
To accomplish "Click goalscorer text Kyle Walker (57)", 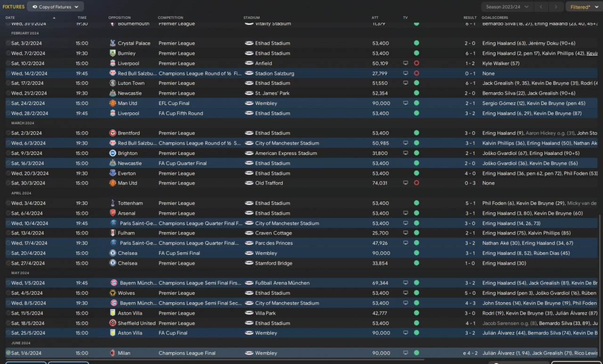I will click(501, 64).
